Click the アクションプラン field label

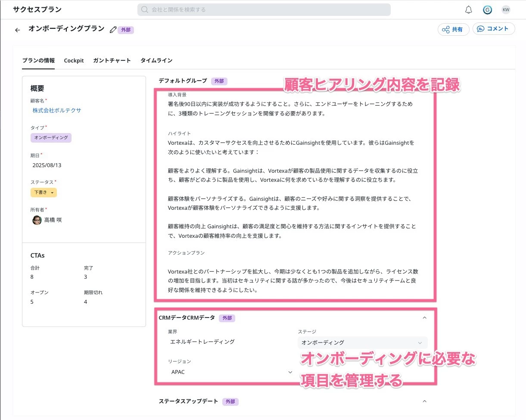click(186, 253)
